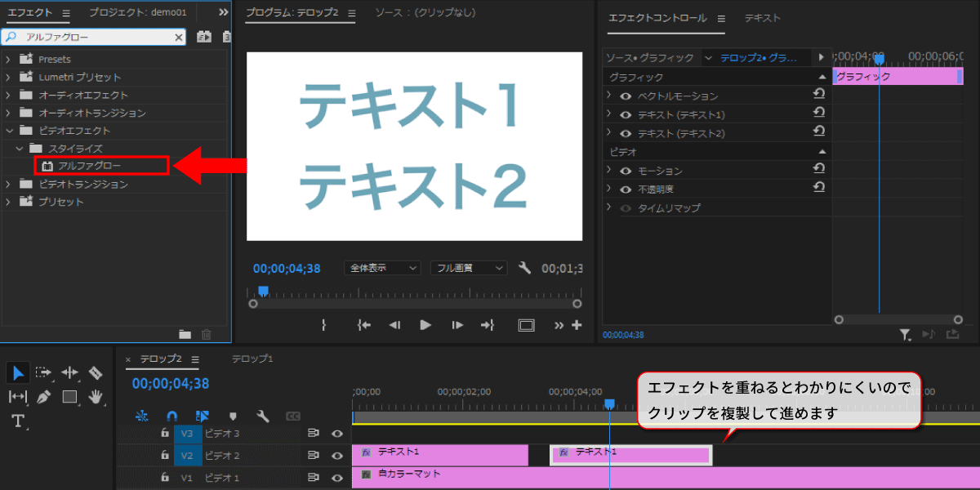
Task: Play the program monitor
Action: pyautogui.click(x=425, y=325)
